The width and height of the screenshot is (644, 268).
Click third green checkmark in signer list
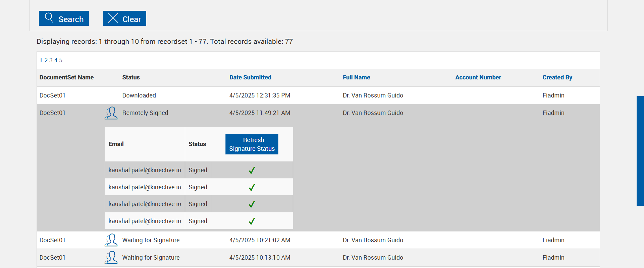pyautogui.click(x=252, y=204)
